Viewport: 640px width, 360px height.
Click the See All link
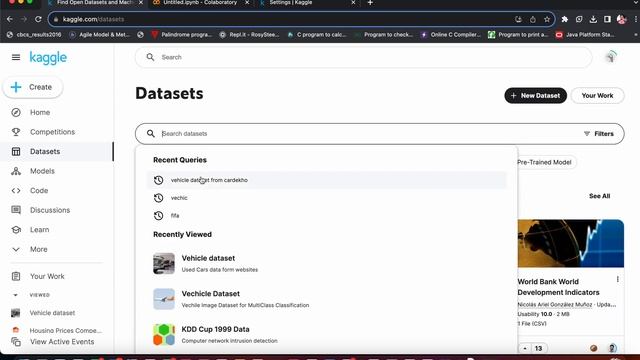(x=599, y=196)
